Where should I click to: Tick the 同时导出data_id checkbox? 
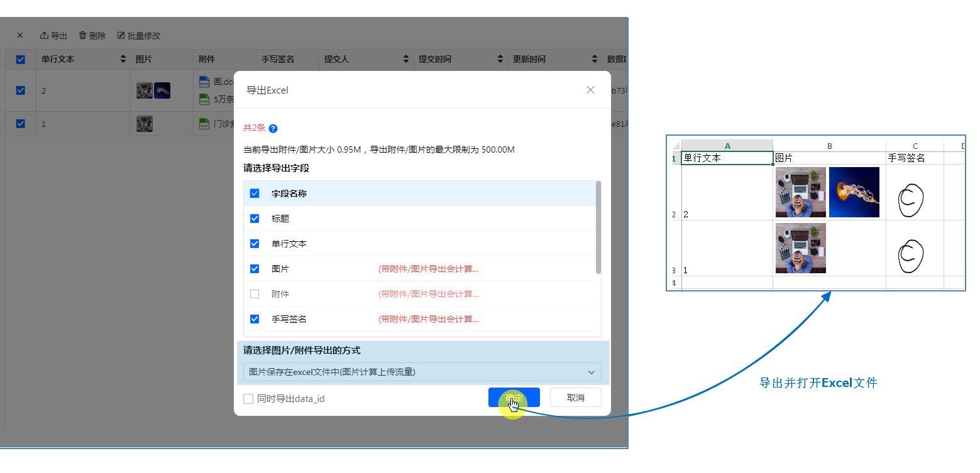(249, 399)
